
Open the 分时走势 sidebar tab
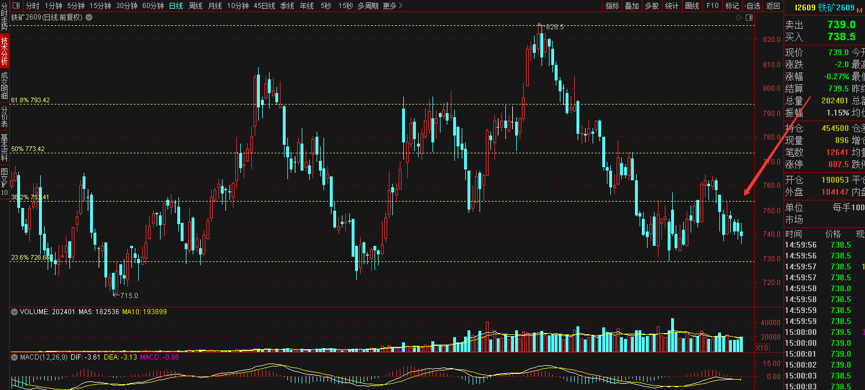[4, 17]
